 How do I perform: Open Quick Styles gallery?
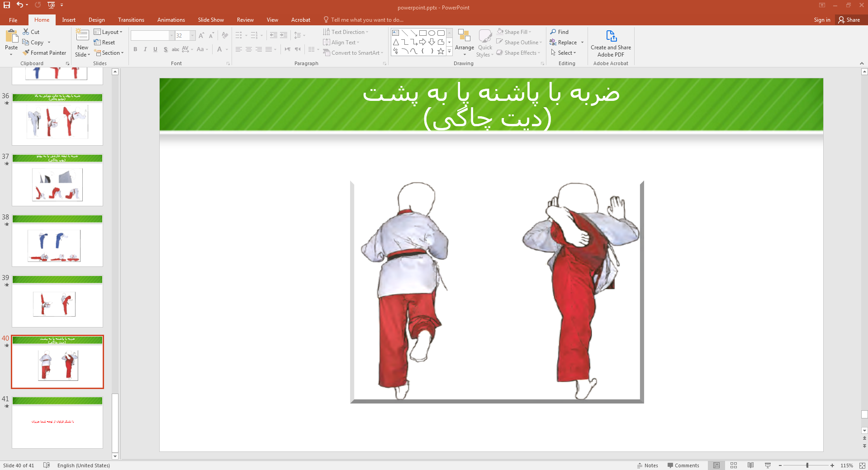485,43
